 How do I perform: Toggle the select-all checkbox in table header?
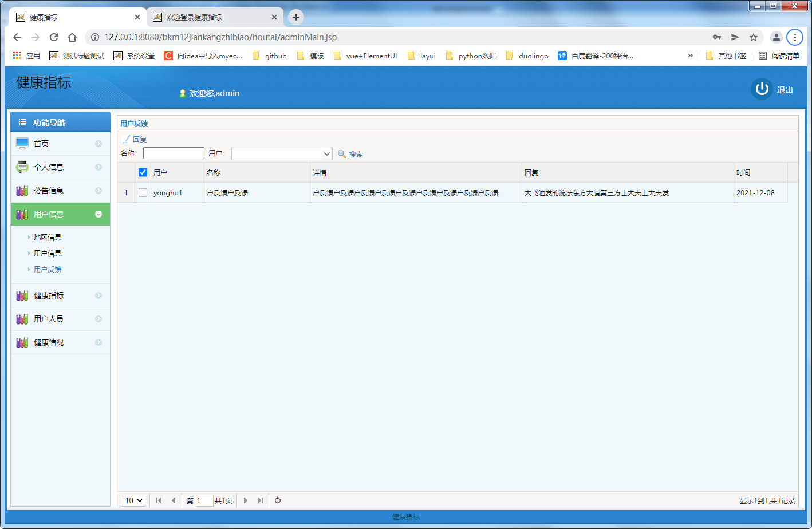pos(143,172)
